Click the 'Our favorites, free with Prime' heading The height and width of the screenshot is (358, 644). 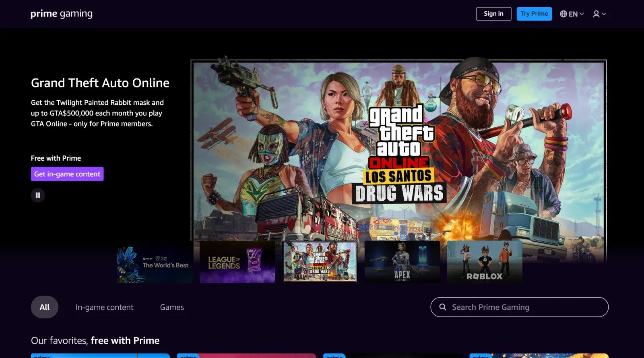tap(95, 341)
